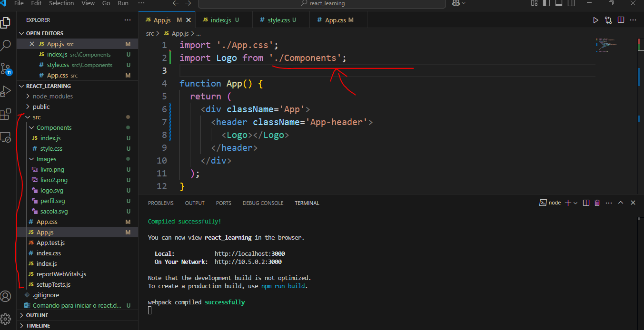
Task: Show hidden menus via the title bar ellipsis
Action: [141, 3]
